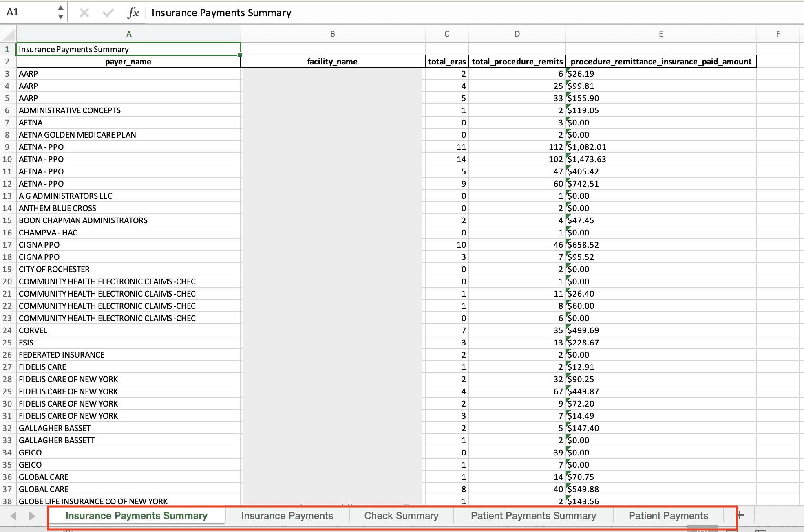Screen dimensions: 804x532
Task: Open the Name Box dropdown arrows
Action: pyautogui.click(x=60, y=12)
